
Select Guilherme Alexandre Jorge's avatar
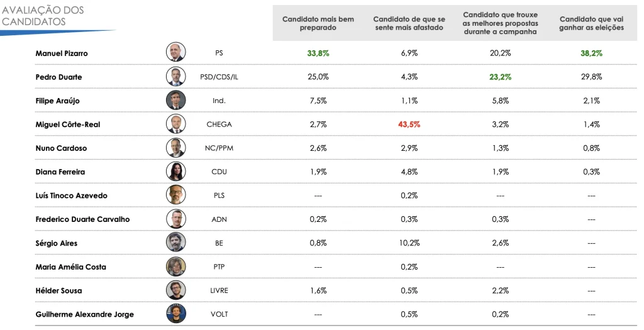point(176,314)
